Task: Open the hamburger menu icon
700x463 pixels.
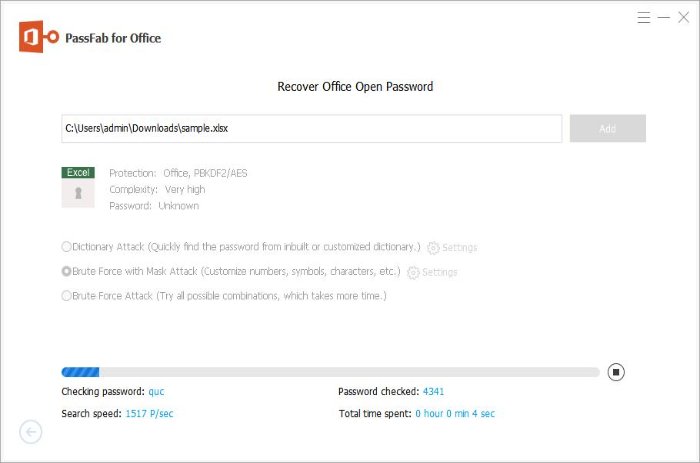Action: pos(643,17)
